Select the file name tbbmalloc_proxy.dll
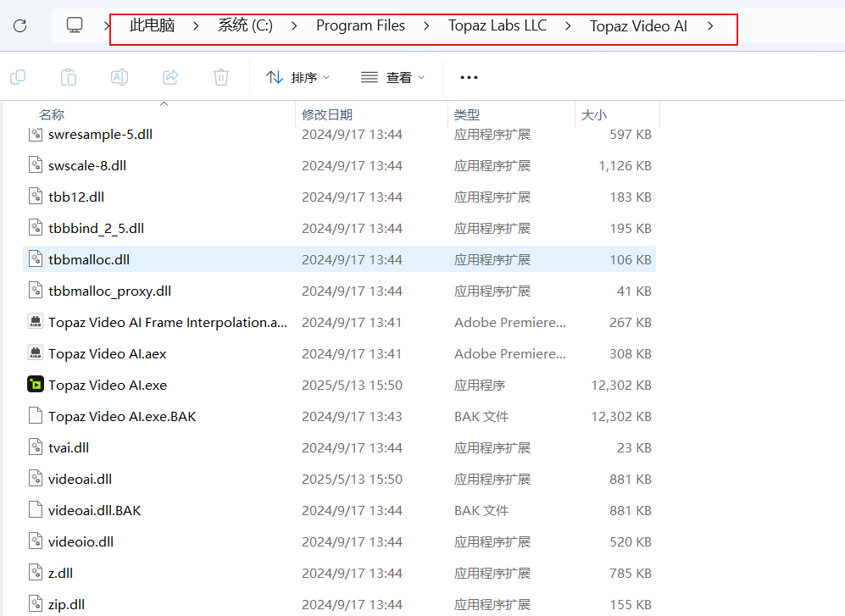Viewport: 845px width, 616px height. (110, 291)
